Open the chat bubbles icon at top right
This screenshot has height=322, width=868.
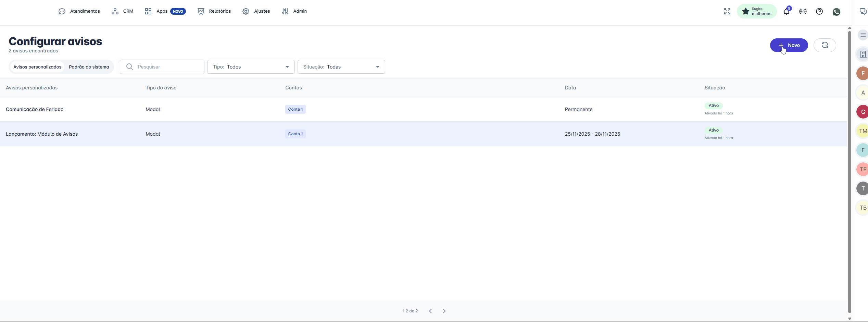863,11
